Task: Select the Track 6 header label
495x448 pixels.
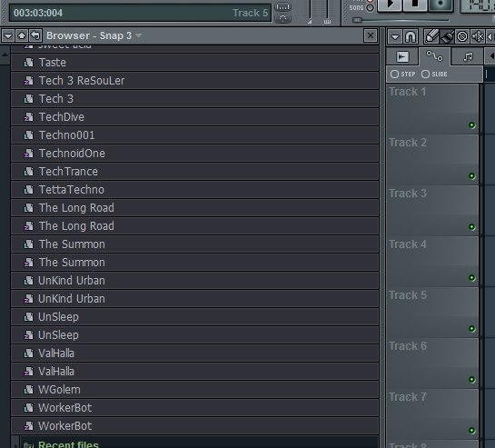Action: [408, 346]
